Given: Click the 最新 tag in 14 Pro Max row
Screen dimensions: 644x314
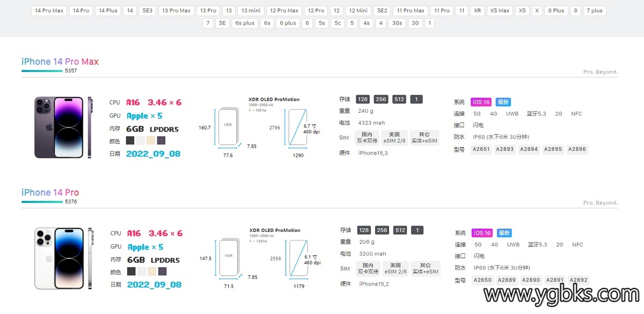Looking at the screenshot, I should [x=503, y=102].
